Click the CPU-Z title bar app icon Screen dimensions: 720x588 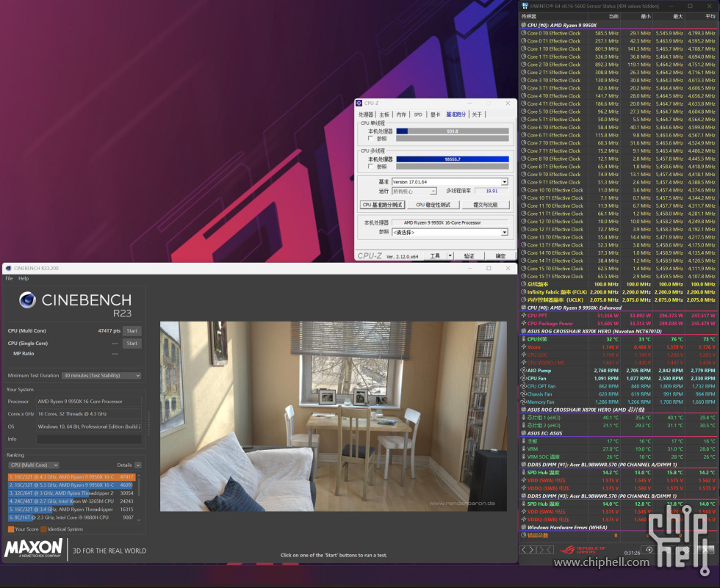click(x=359, y=104)
